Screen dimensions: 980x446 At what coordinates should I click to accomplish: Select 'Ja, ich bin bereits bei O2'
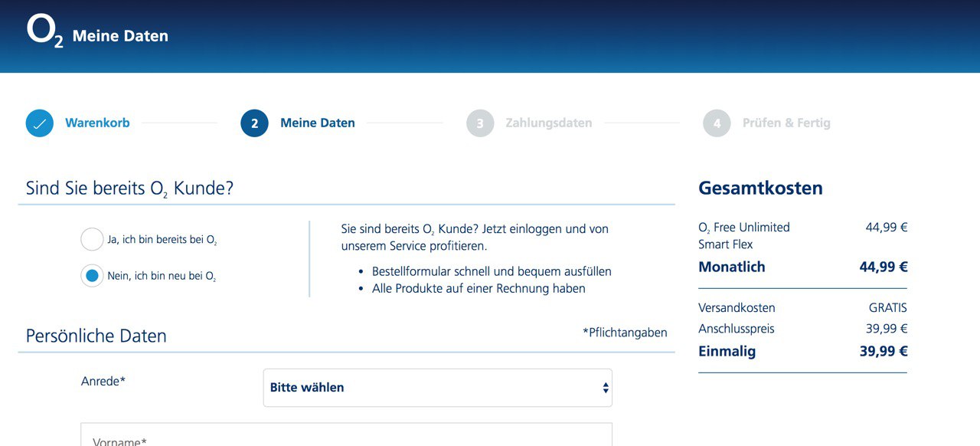92,240
